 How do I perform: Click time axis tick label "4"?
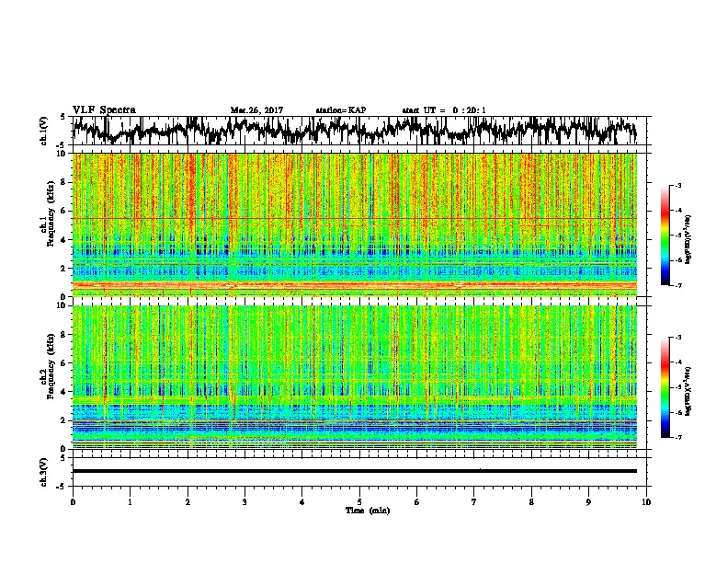point(302,502)
